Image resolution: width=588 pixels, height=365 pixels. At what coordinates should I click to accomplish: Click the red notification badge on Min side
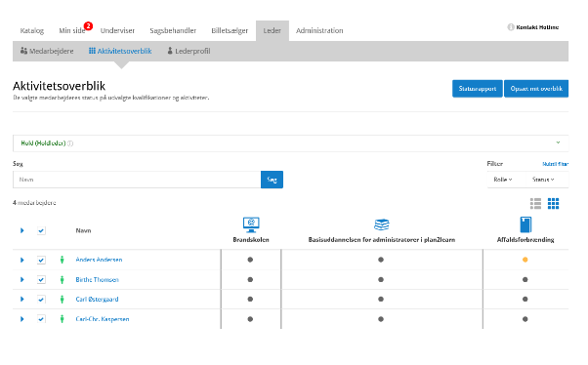[88, 25]
